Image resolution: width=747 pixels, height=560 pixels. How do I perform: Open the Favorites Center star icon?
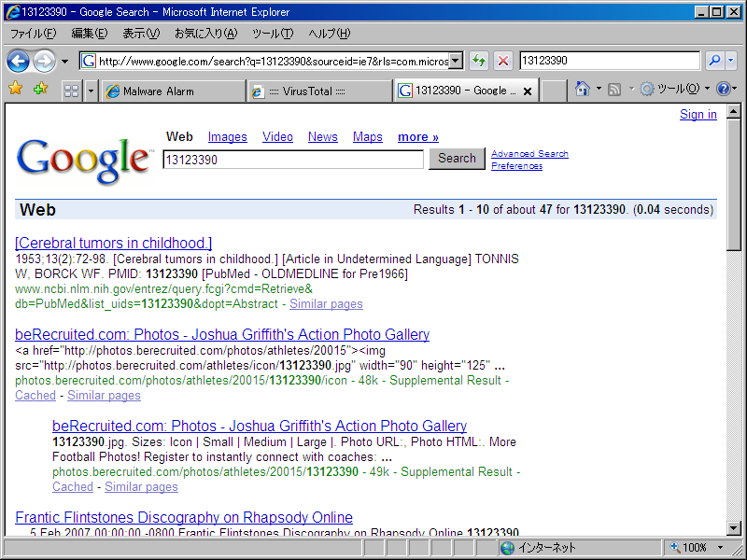15,88
